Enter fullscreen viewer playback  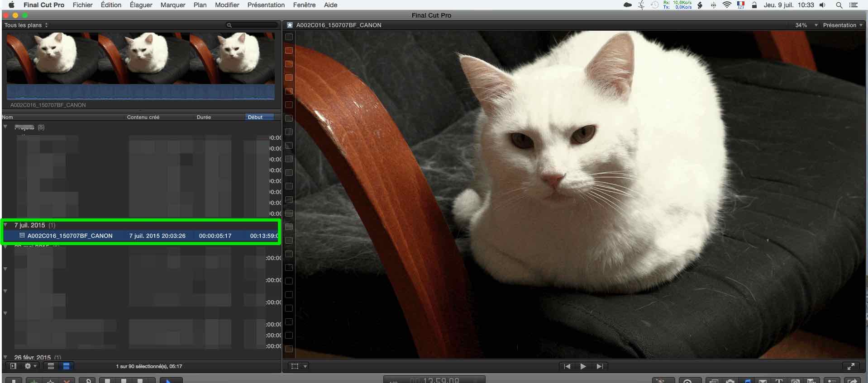pyautogui.click(x=851, y=366)
